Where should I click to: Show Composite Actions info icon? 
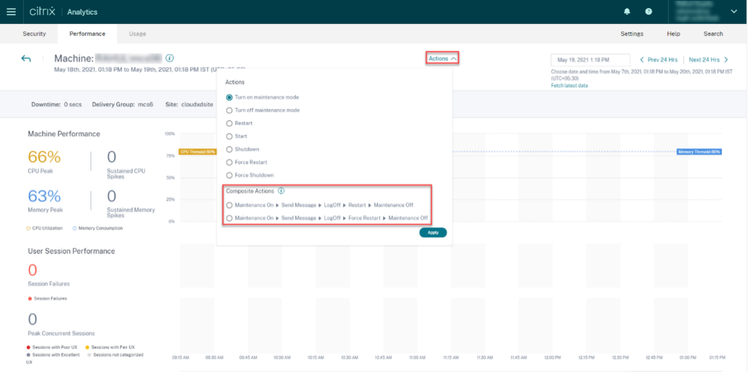point(281,191)
